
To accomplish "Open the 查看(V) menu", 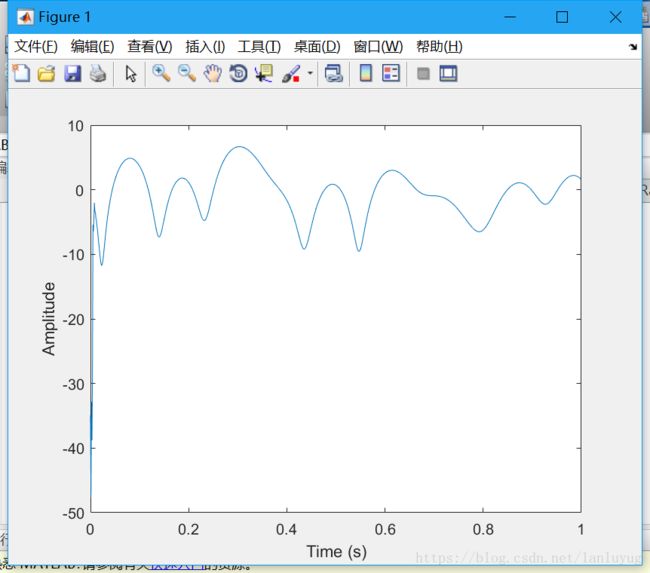I will coord(150,46).
